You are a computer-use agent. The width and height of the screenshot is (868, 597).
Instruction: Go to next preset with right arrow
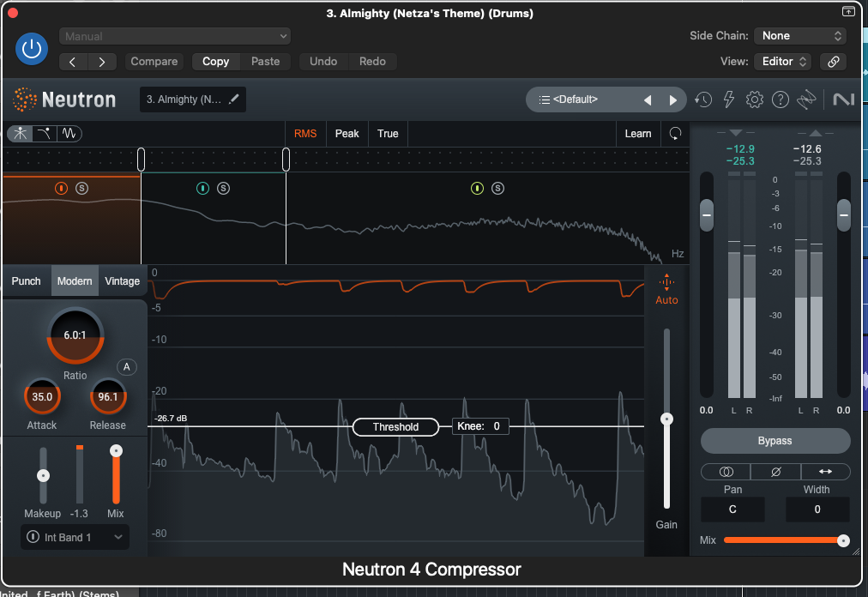102,62
